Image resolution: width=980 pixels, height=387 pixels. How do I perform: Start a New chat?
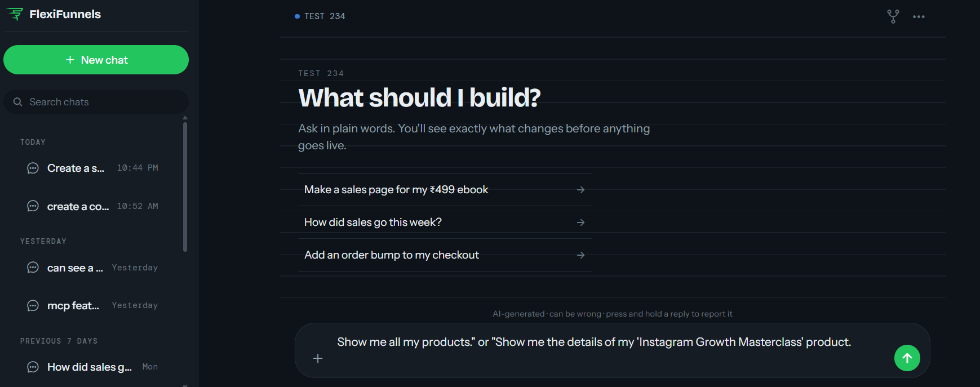click(x=96, y=60)
